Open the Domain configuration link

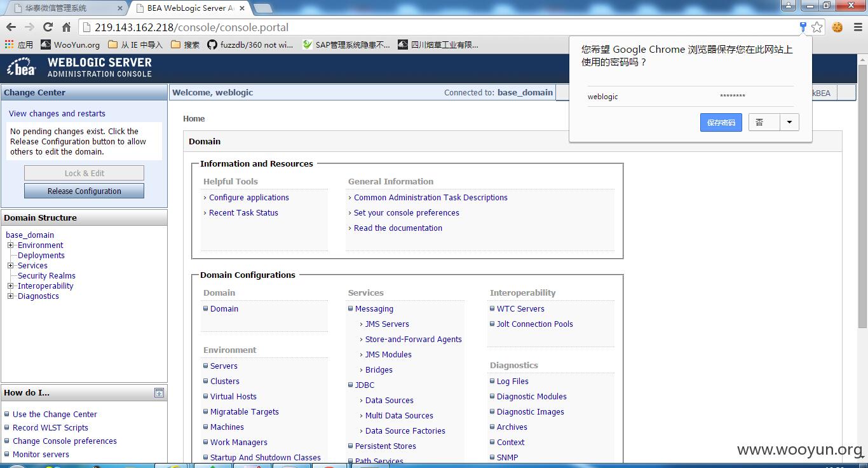[x=224, y=308]
